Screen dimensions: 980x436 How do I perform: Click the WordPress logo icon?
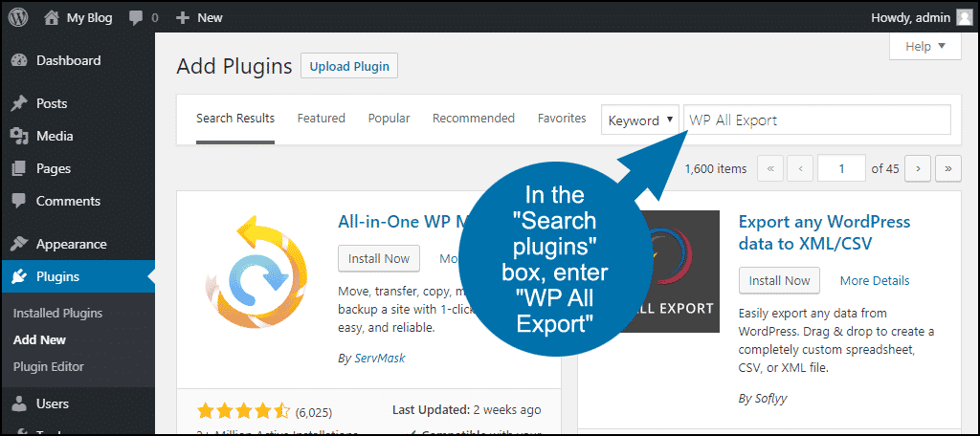pos(18,17)
